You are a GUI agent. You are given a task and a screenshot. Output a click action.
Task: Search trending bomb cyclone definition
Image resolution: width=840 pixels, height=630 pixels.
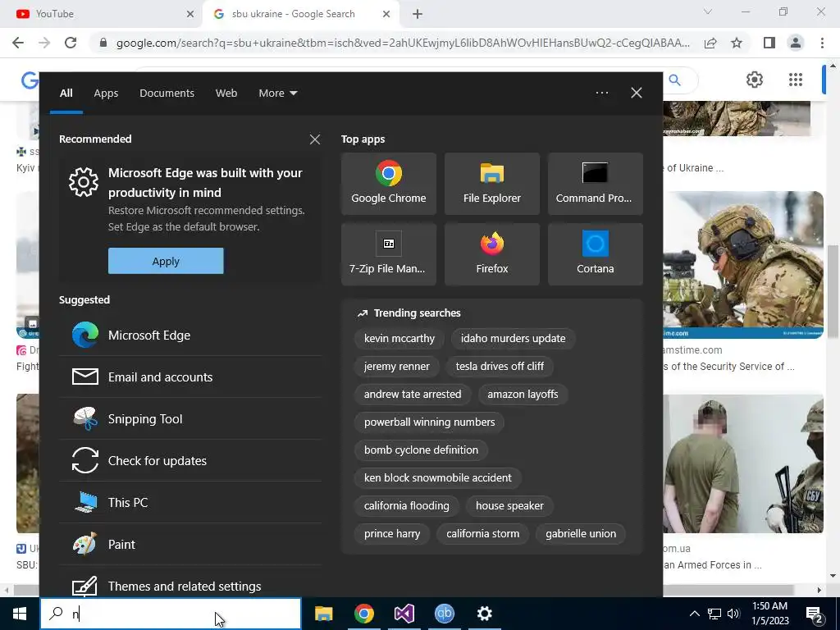[x=421, y=450]
